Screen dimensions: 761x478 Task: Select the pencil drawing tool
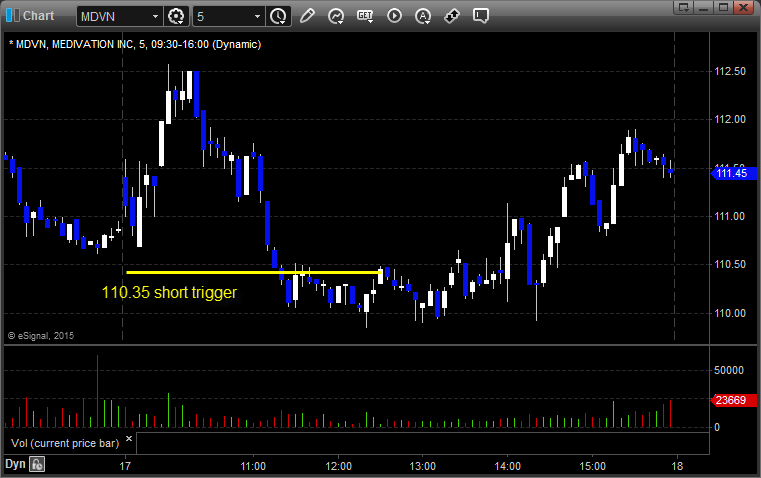pyautogui.click(x=307, y=16)
